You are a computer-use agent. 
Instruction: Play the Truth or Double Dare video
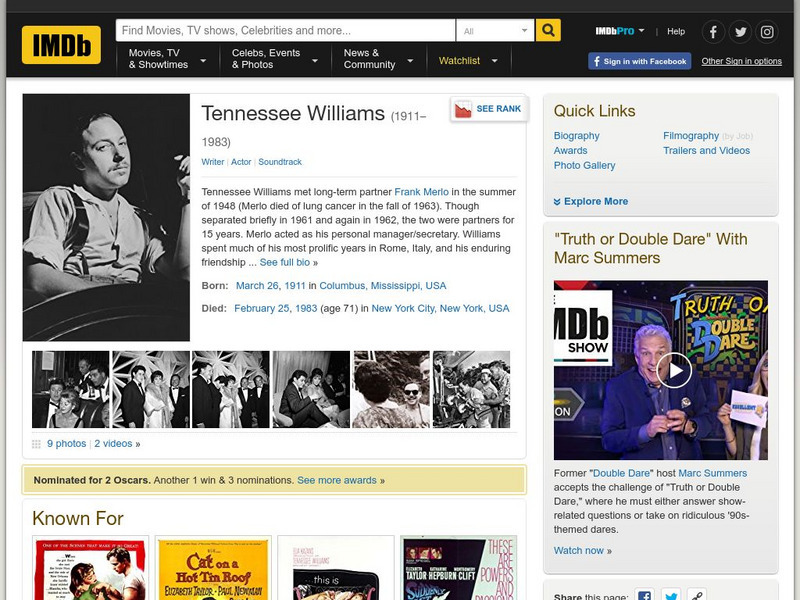(673, 370)
